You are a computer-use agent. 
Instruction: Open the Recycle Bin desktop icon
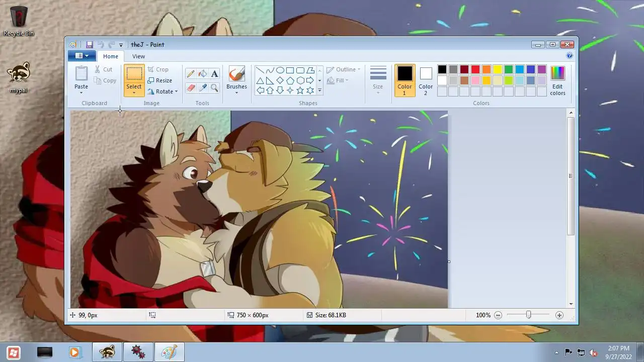[19, 21]
